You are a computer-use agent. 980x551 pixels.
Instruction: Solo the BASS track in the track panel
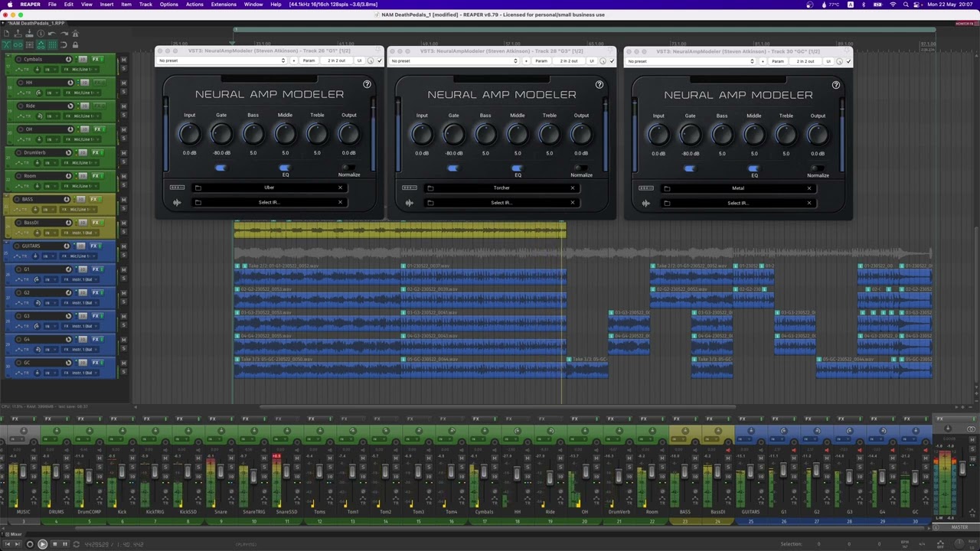123,208
